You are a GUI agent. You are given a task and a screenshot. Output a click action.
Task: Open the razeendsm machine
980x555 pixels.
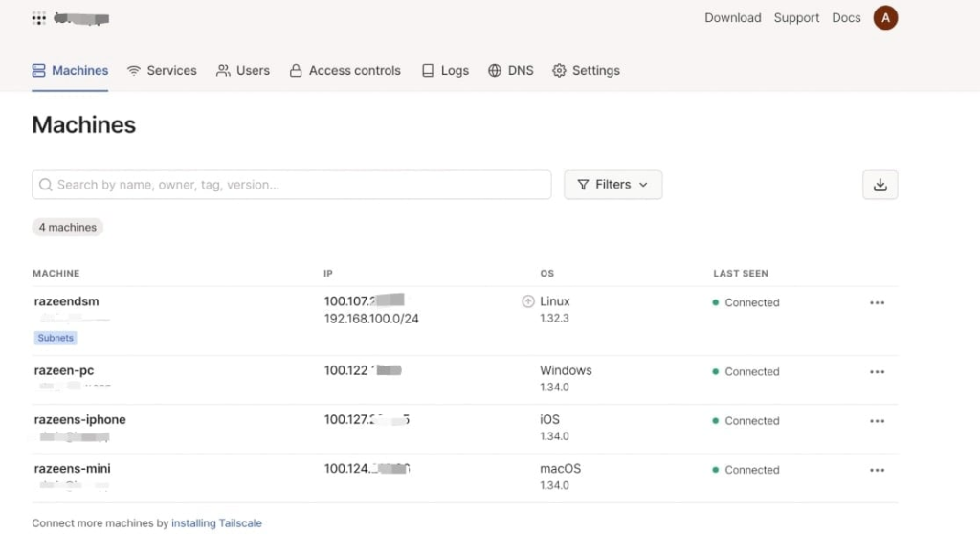(x=66, y=301)
